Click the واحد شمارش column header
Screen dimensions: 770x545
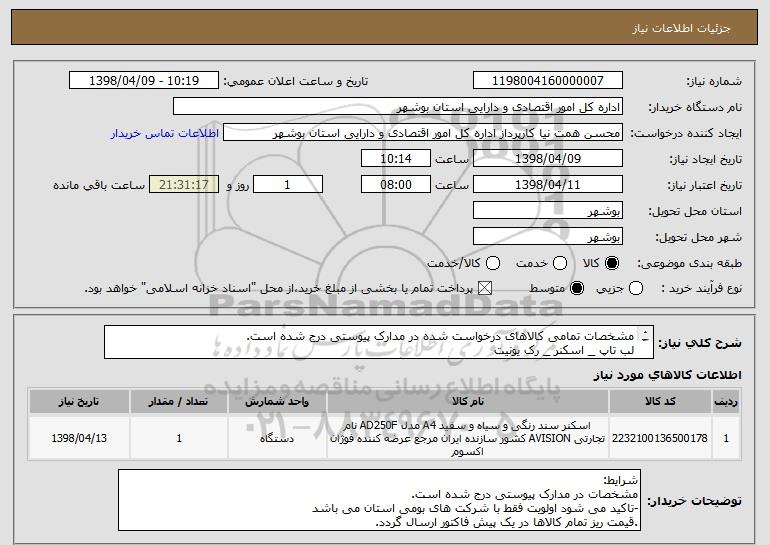(x=277, y=402)
